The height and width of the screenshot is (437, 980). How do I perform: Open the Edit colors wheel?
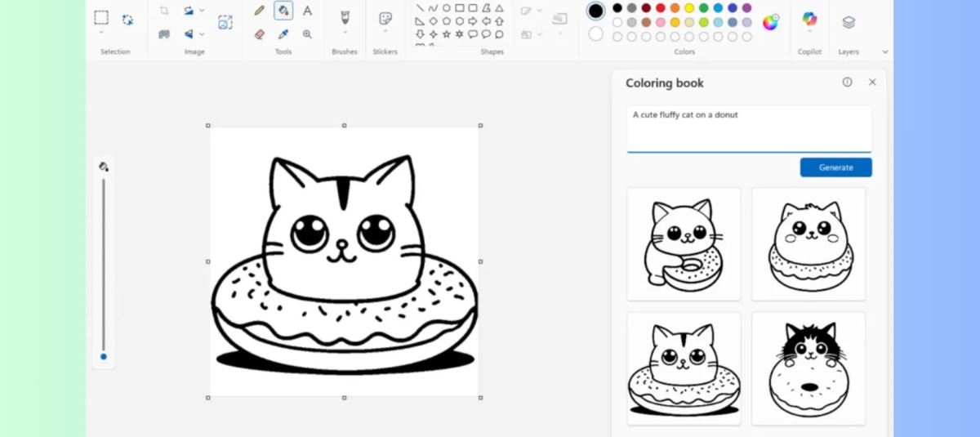(770, 22)
